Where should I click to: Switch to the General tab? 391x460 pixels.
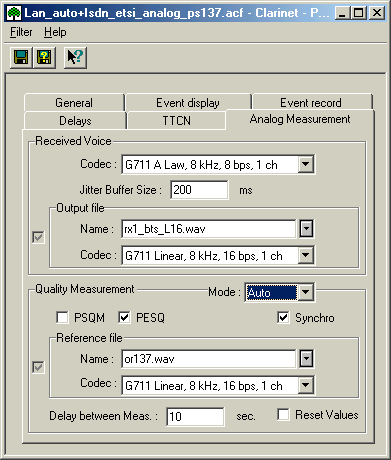[x=74, y=103]
